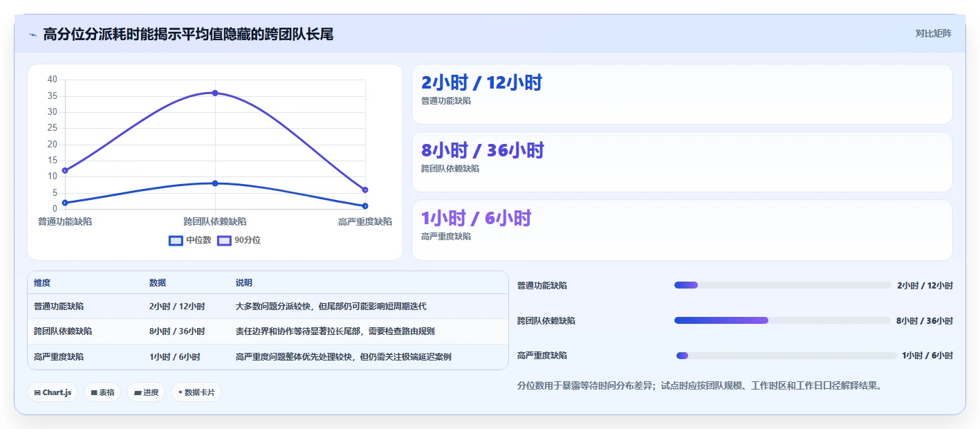Click the 2小时 / 12小时 stat card value
The height and width of the screenshot is (429, 980).
click(481, 83)
